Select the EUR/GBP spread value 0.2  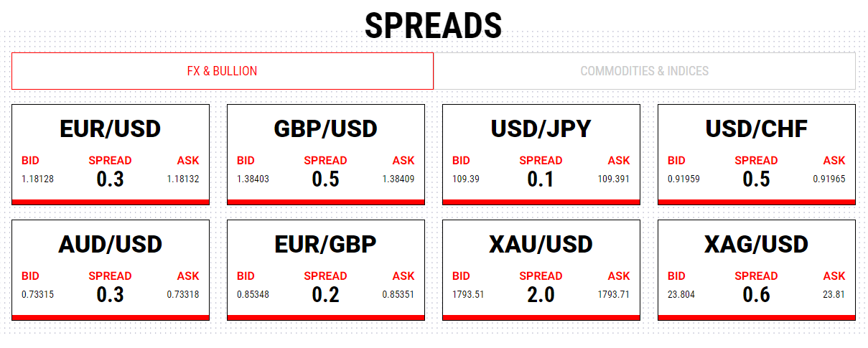(x=325, y=294)
